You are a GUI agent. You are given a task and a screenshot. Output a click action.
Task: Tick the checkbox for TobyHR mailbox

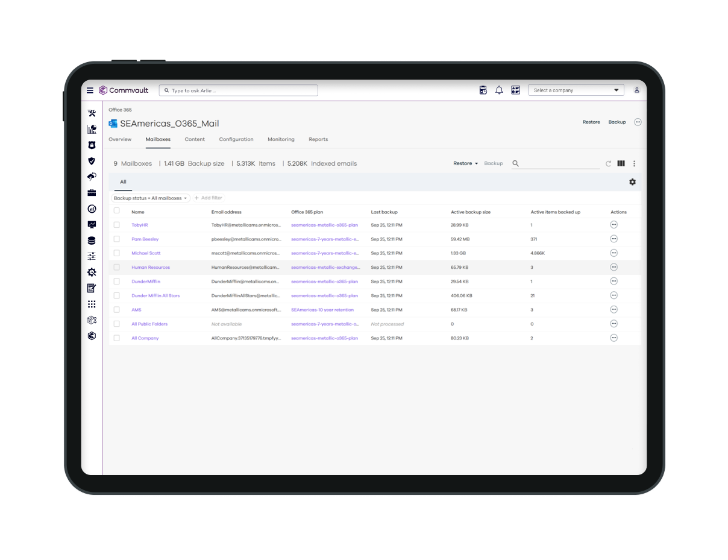point(117,225)
